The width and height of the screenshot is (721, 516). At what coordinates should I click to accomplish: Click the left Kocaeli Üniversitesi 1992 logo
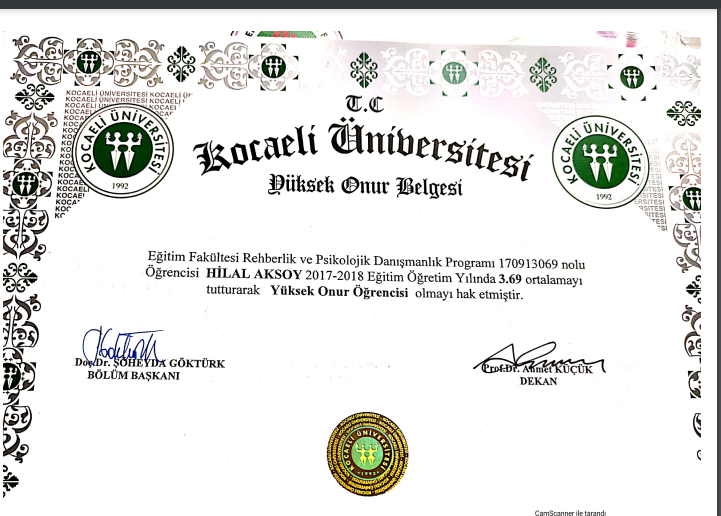[123, 151]
